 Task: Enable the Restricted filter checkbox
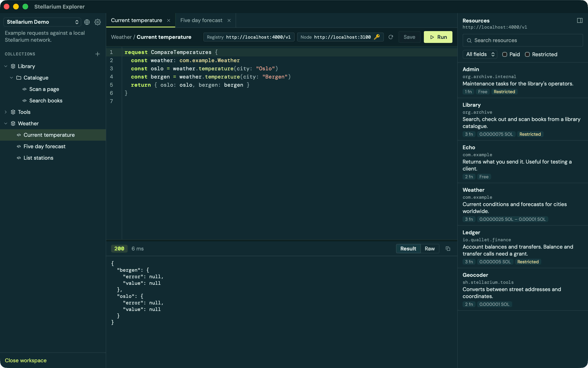coord(527,54)
